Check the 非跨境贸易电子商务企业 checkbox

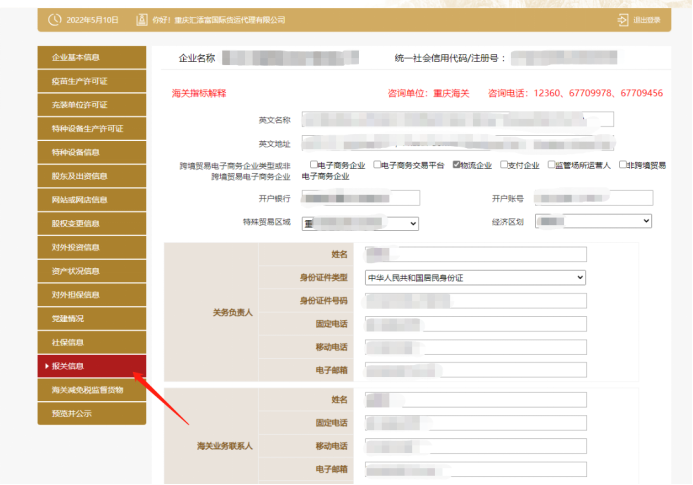622,164
